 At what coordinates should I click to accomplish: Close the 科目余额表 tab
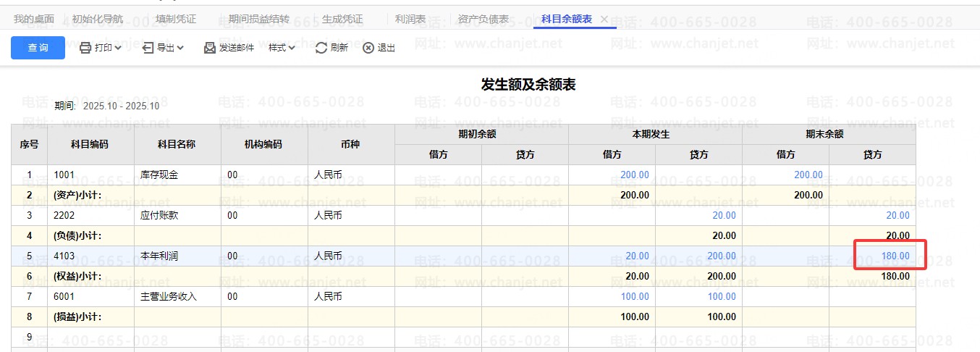tap(604, 19)
